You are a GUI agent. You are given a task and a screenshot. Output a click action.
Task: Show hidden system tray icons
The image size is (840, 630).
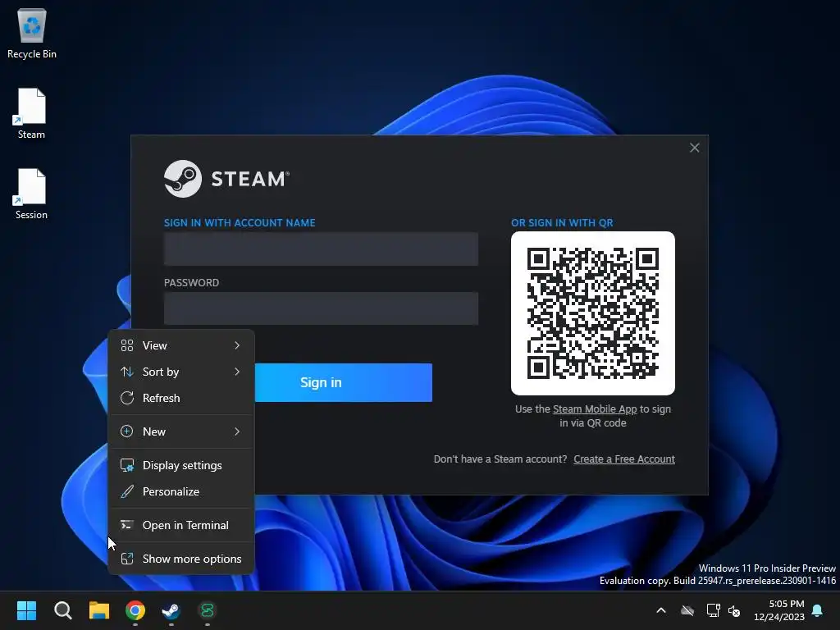coord(661,610)
